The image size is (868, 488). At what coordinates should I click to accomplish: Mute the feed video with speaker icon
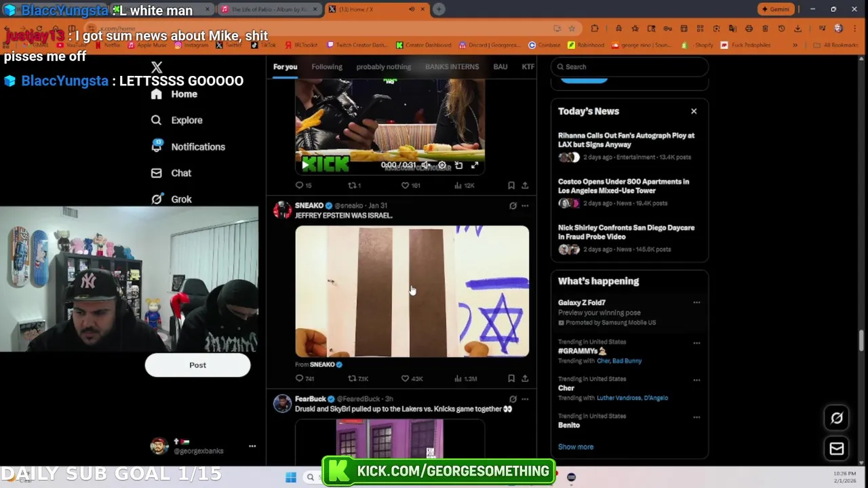click(426, 165)
